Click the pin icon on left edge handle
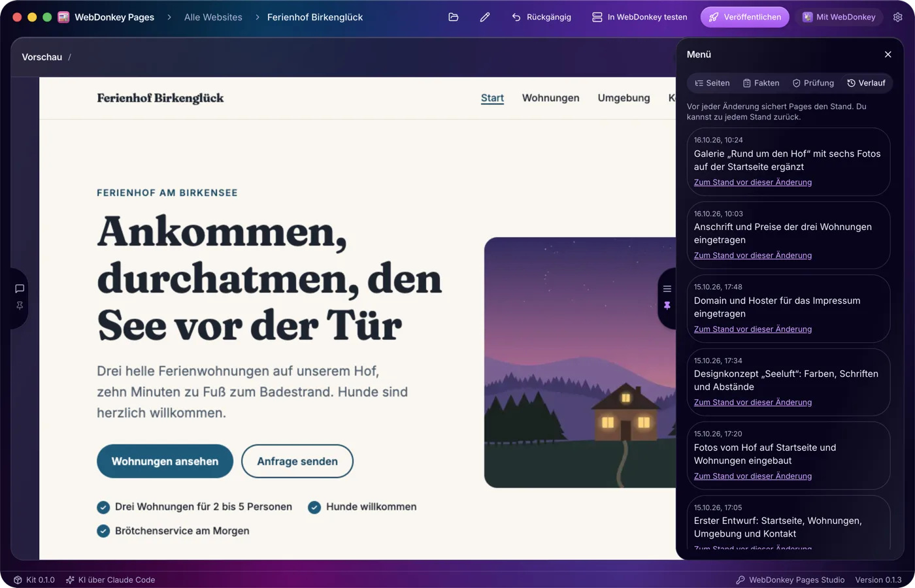 (20, 306)
